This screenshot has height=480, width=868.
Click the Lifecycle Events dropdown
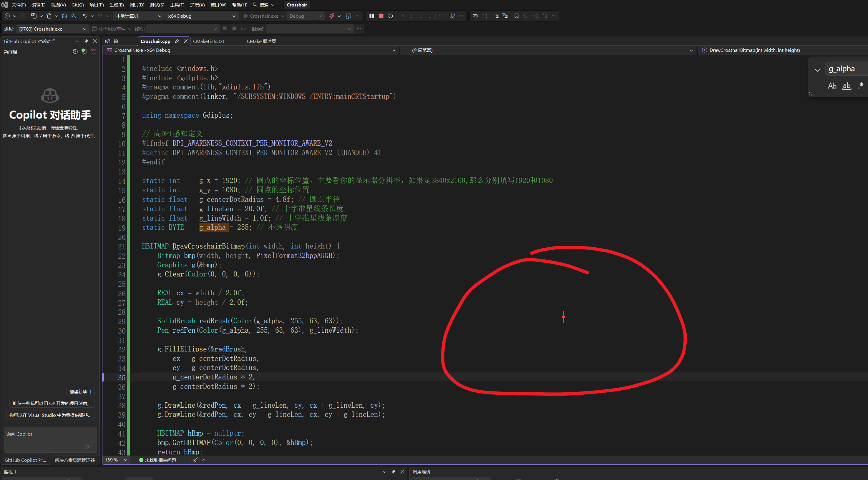point(112,29)
